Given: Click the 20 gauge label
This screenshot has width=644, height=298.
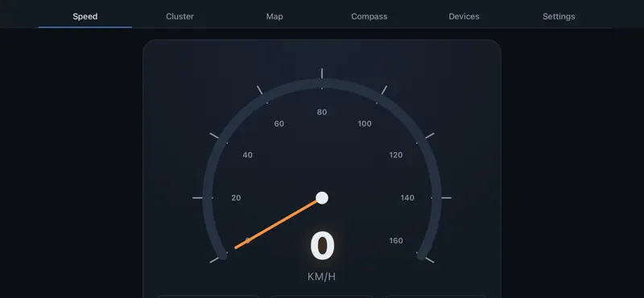Looking at the screenshot, I should click(x=236, y=197).
